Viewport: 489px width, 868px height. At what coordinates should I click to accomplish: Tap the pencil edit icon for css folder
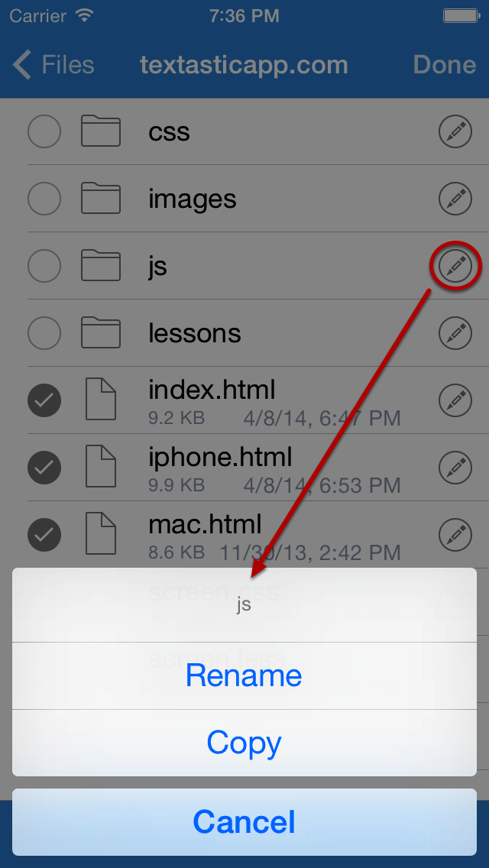tap(455, 131)
